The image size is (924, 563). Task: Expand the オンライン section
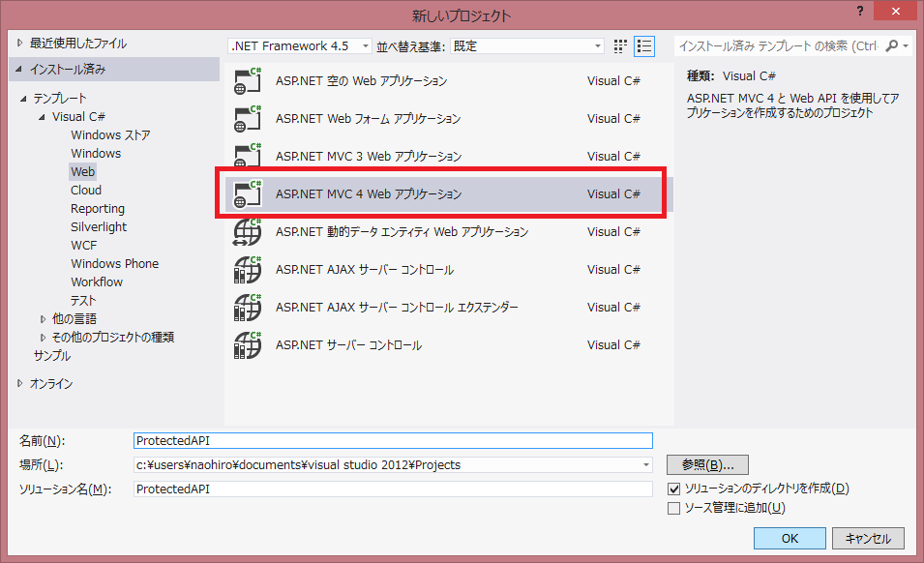[x=19, y=383]
